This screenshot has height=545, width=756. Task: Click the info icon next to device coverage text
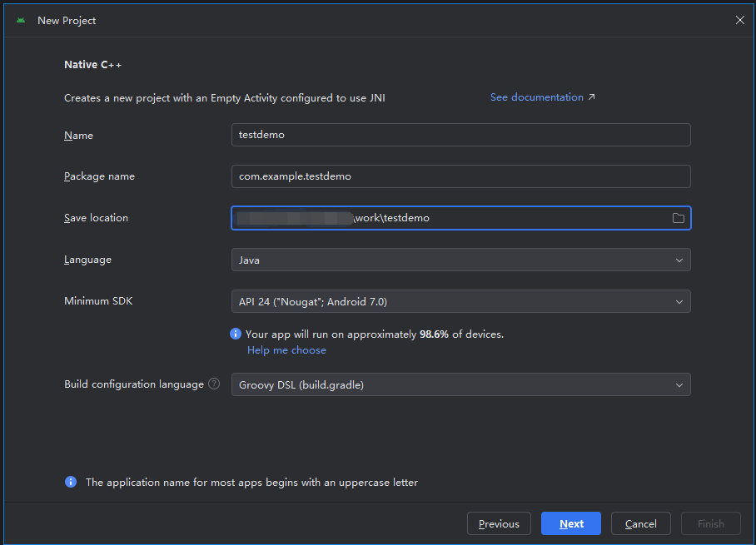coord(236,334)
